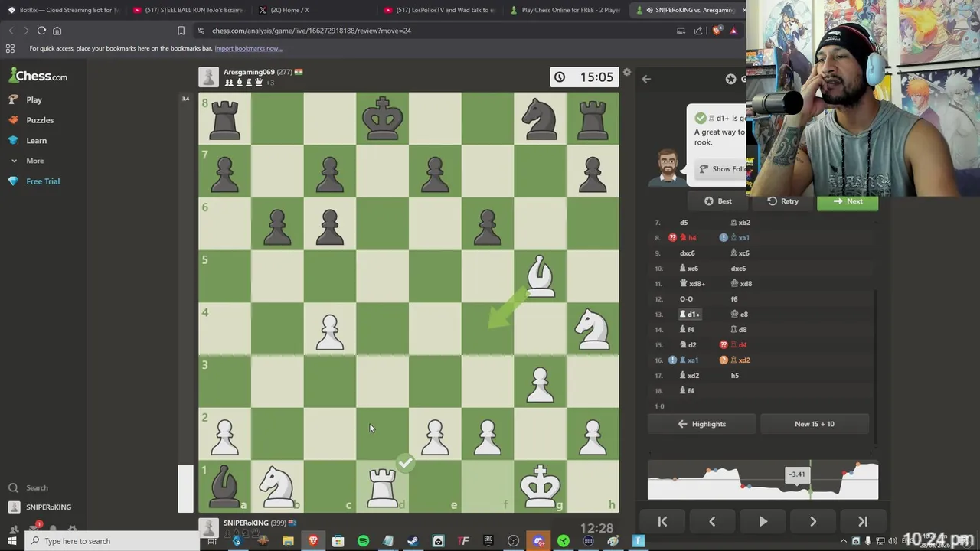Image resolution: width=980 pixels, height=551 pixels.
Task: Jump to last move control
Action: tap(863, 522)
